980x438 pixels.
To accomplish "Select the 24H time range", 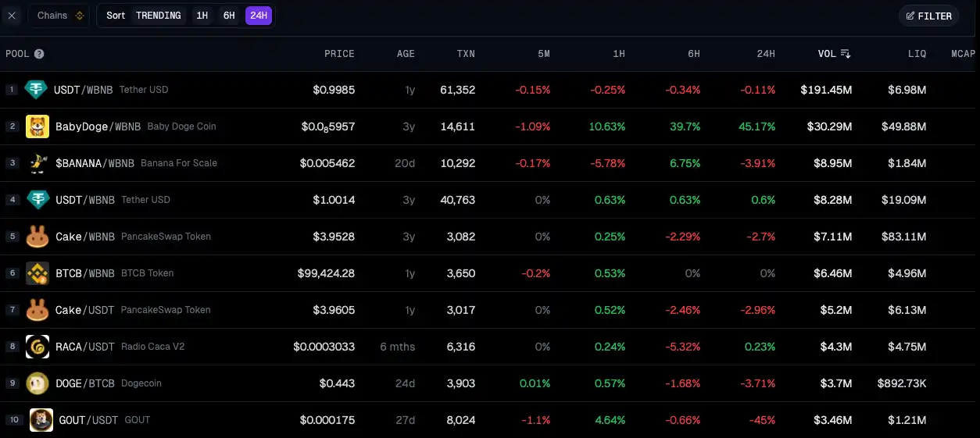I will [259, 16].
